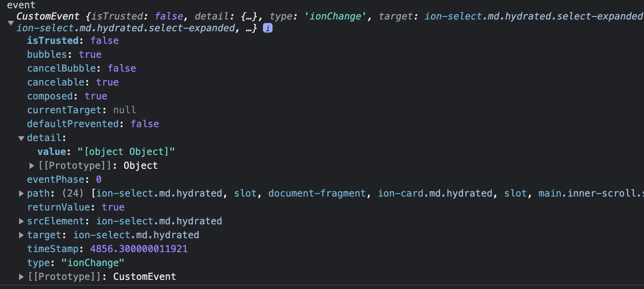
Task: Click ion-card.md.hydrated in the path array
Action: [x=435, y=194]
